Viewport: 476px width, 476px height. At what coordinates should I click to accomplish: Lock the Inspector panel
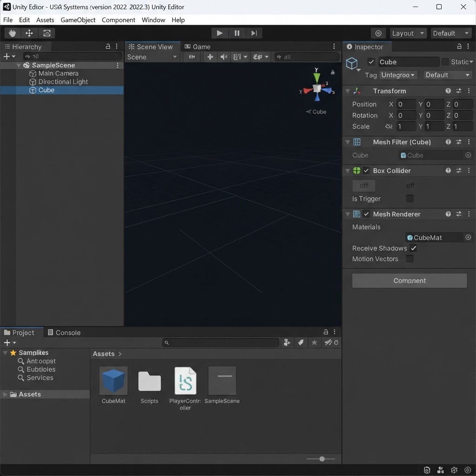pos(459,46)
